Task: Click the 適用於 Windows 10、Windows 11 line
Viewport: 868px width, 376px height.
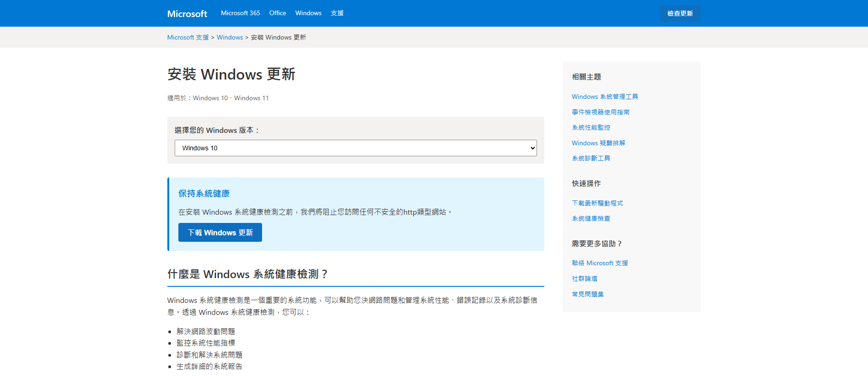Action: pos(218,98)
